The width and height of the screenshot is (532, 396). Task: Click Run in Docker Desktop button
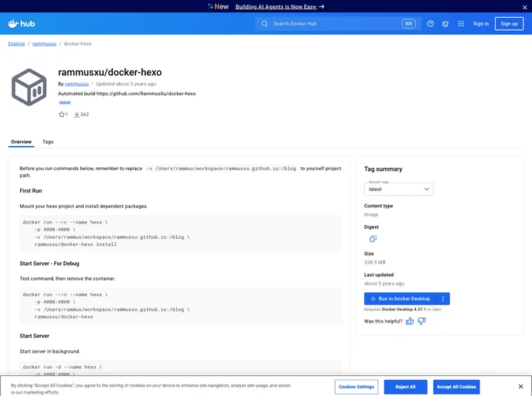[400, 299]
